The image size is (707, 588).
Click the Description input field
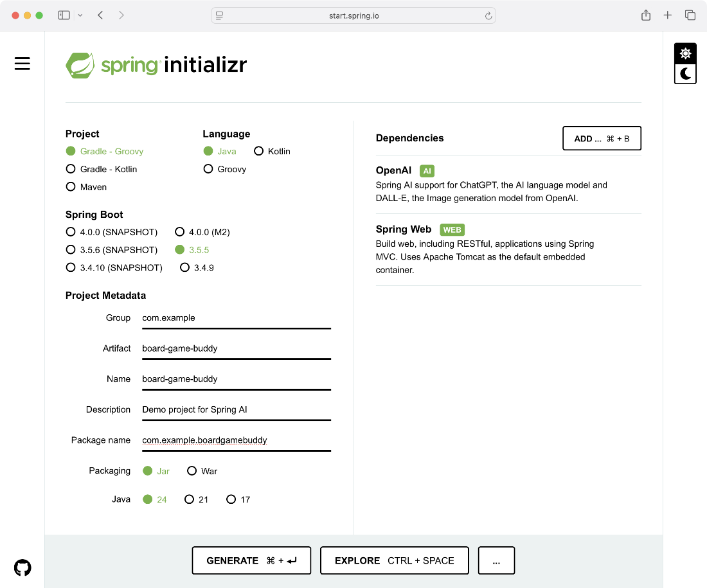[x=237, y=409]
